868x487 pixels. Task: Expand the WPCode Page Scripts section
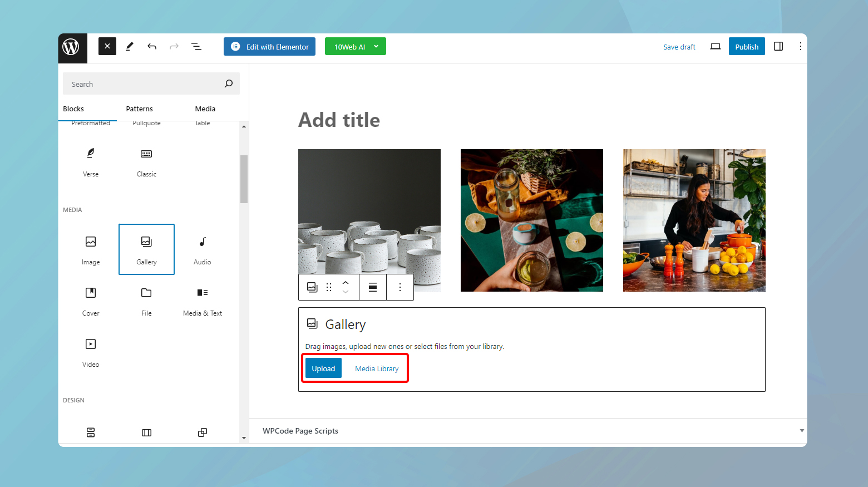801,430
